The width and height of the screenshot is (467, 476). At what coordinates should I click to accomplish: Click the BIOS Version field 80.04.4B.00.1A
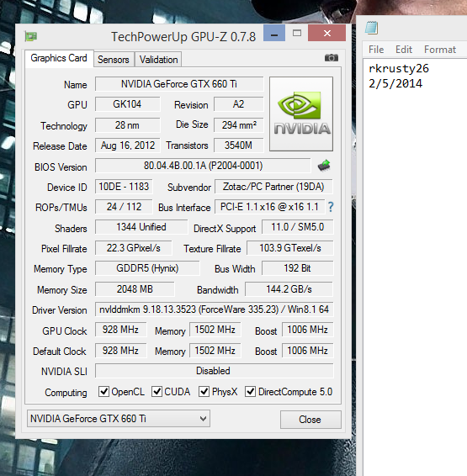203,166
